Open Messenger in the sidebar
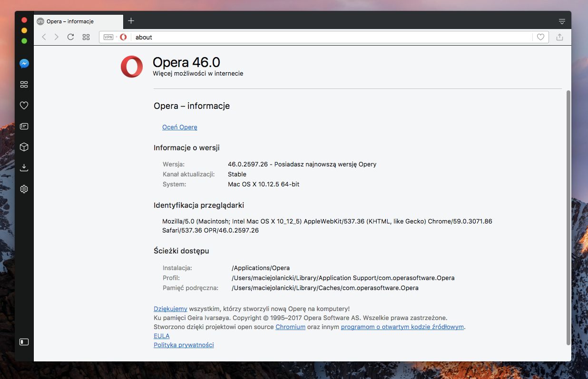 24,64
